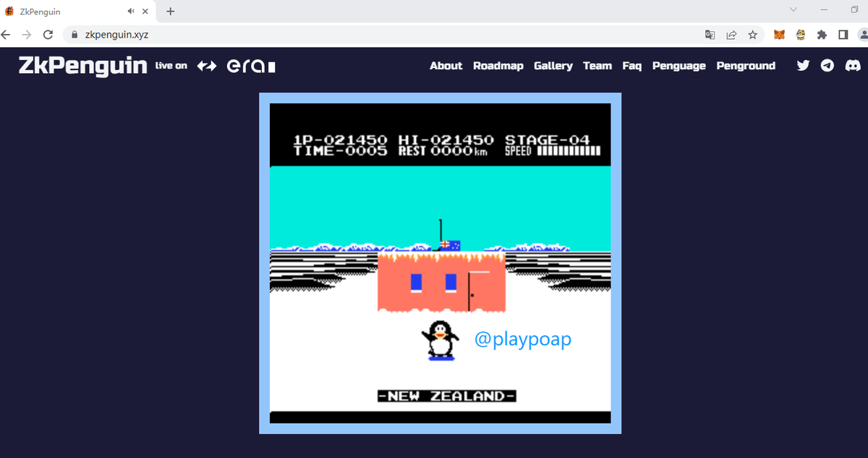This screenshot has height=458, width=868.
Task: Open the ZkPenguin Discord server
Action: [x=853, y=65]
